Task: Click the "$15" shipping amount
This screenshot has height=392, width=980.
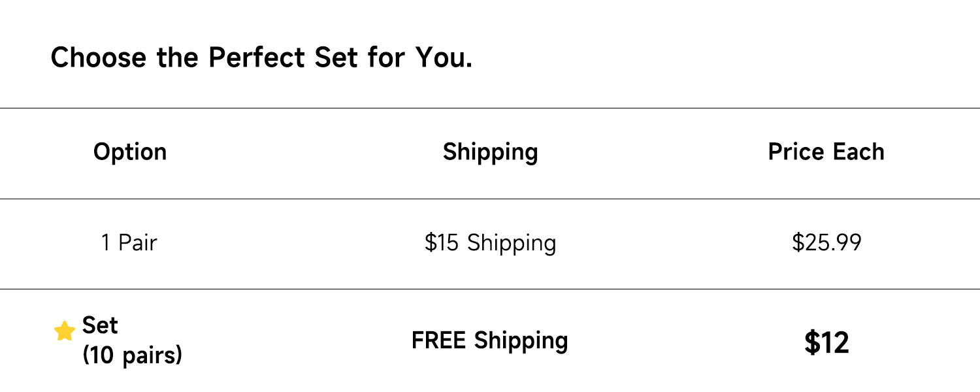Action: pyautogui.click(x=442, y=243)
